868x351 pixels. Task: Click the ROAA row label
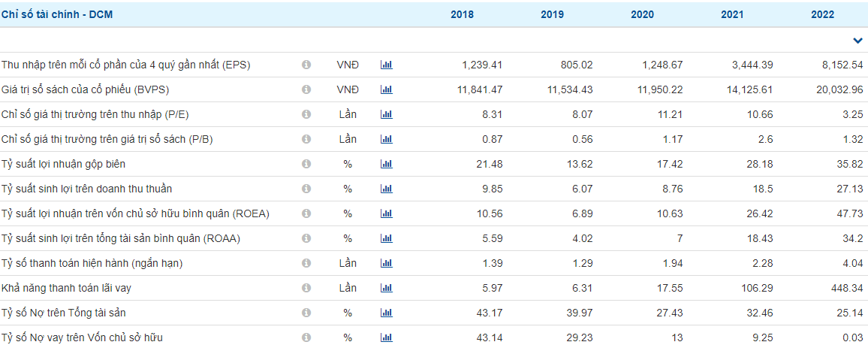(x=121, y=238)
